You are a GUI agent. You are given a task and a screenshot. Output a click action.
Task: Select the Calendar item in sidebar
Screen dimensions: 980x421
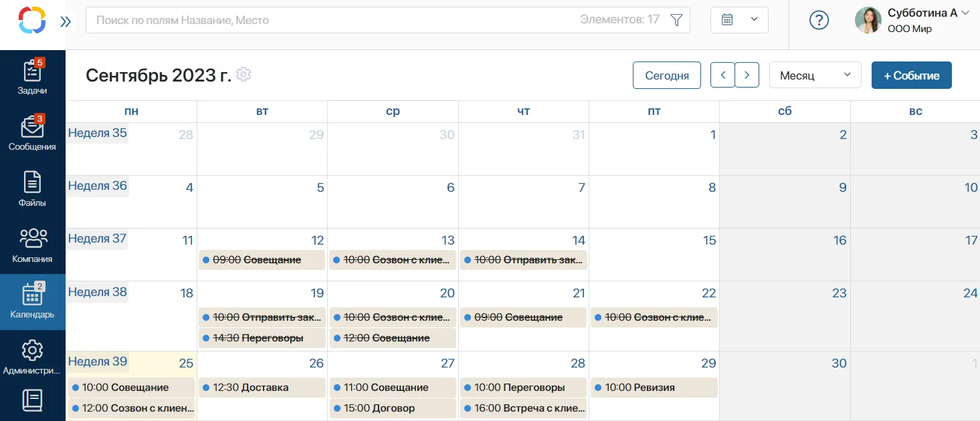coord(32,302)
